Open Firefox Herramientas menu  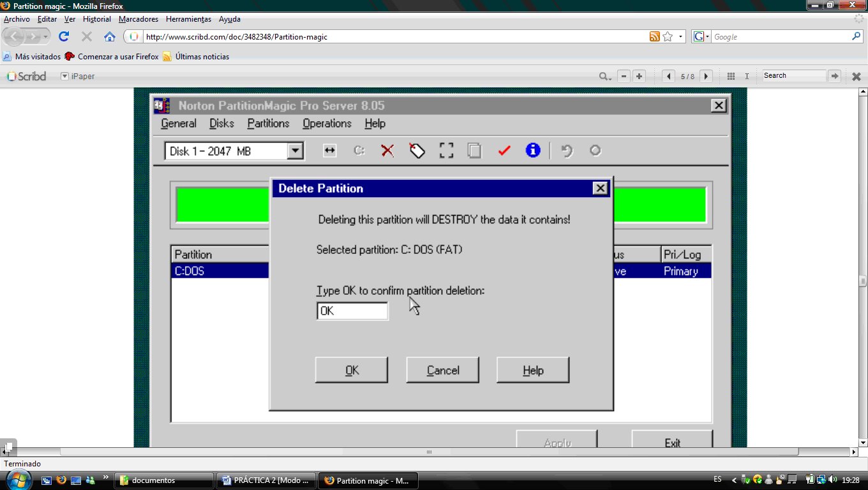188,19
